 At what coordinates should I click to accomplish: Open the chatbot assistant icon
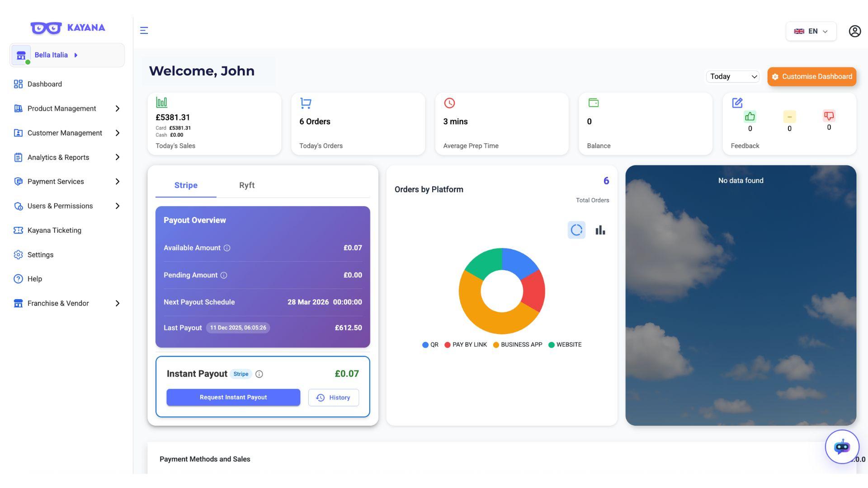842,447
